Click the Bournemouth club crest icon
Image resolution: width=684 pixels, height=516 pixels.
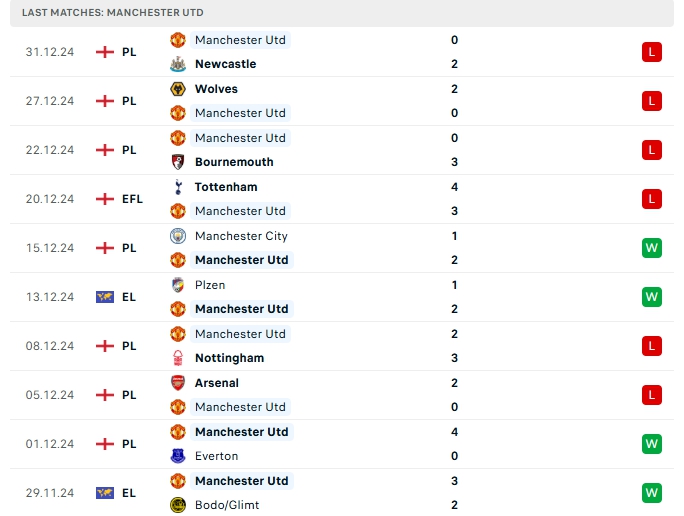(178, 162)
